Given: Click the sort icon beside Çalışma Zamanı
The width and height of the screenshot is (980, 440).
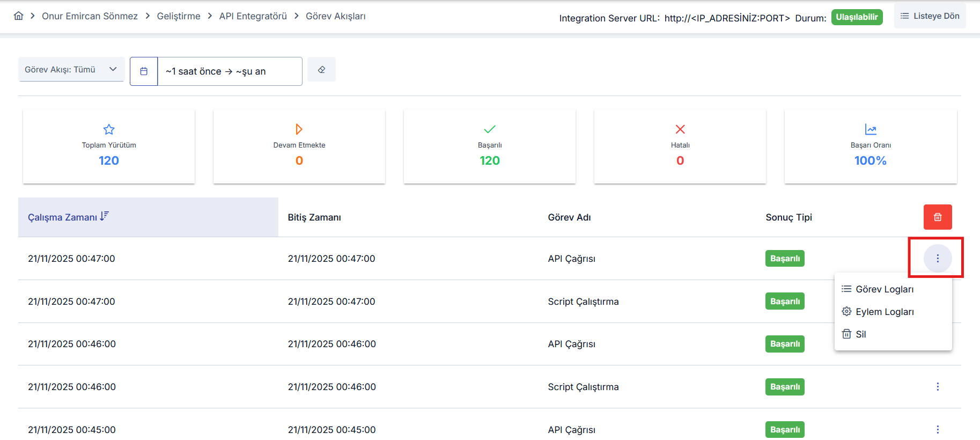Looking at the screenshot, I should pyautogui.click(x=104, y=216).
